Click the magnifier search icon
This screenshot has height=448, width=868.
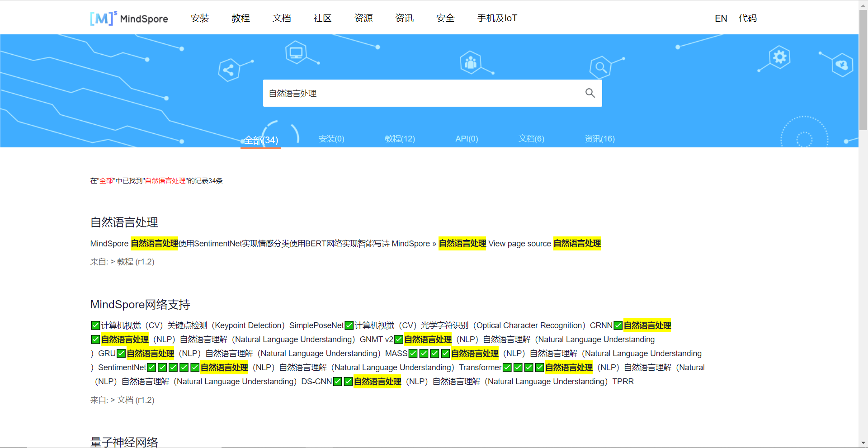pos(590,93)
